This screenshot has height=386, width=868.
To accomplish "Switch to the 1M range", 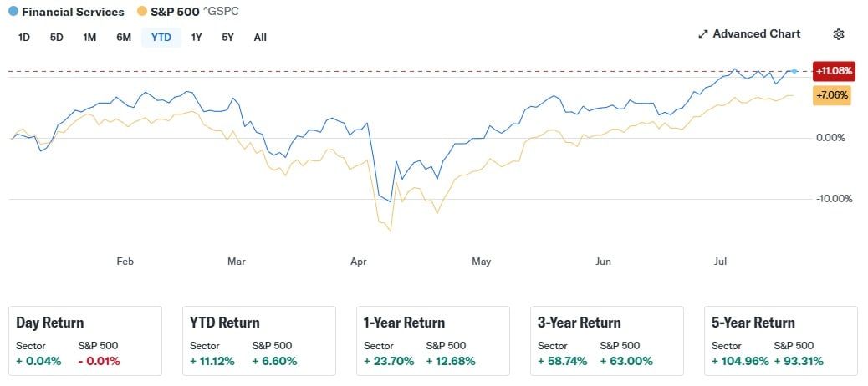I will tap(89, 37).
